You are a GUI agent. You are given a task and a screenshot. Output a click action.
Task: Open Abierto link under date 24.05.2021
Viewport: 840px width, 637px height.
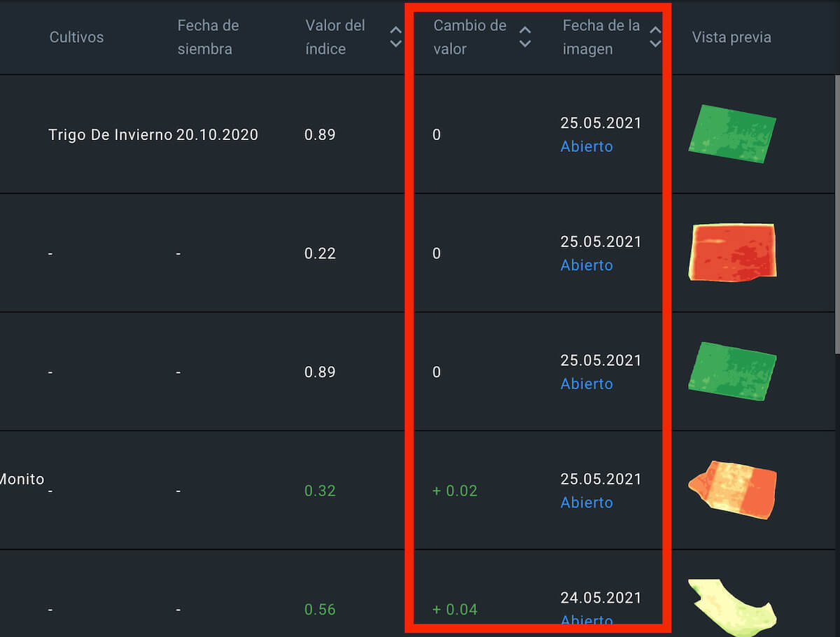click(x=587, y=620)
